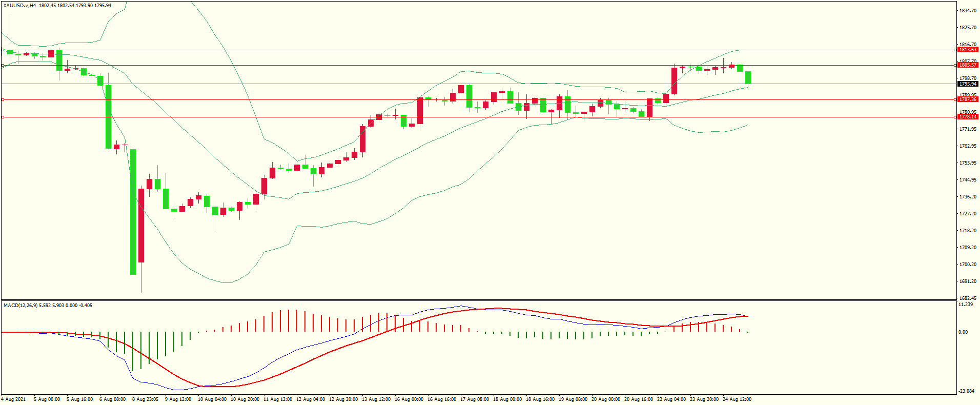The height and width of the screenshot is (405, 980).
Task: Click the 23 Aug 20:00 time label
Action: (704, 399)
